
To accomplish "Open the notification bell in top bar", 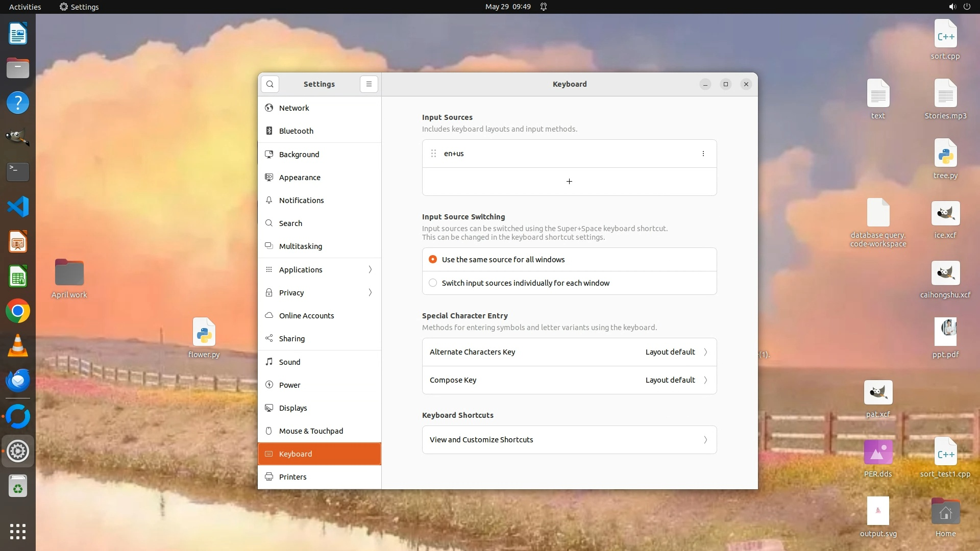I will pyautogui.click(x=544, y=7).
